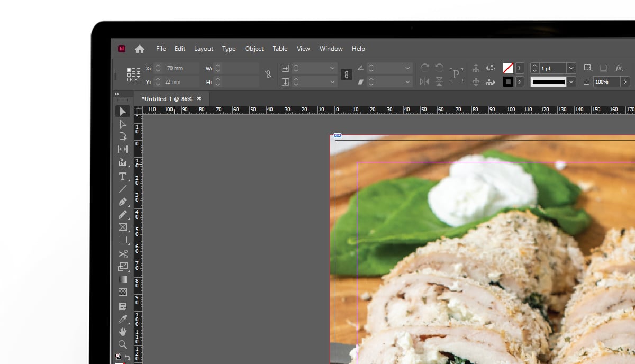Select the Zoom tool
This screenshot has height=364, width=635.
pyautogui.click(x=123, y=344)
